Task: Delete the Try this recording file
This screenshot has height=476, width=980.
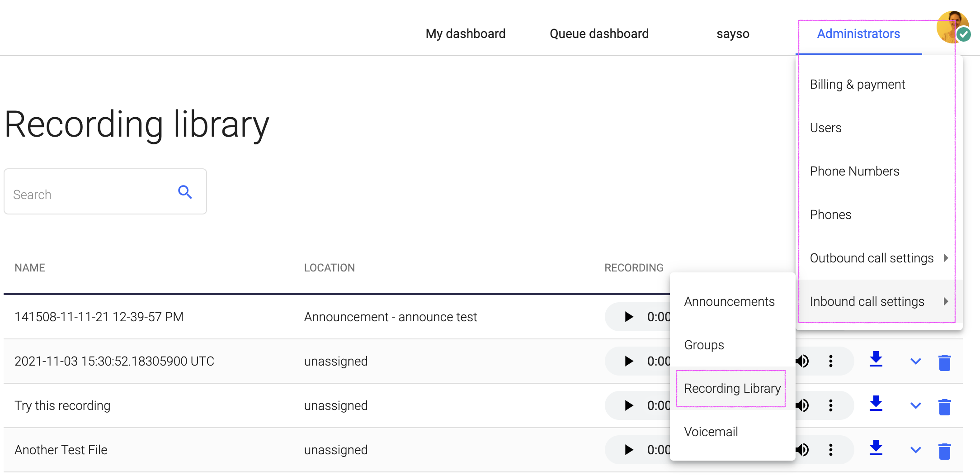Action: coord(946,405)
